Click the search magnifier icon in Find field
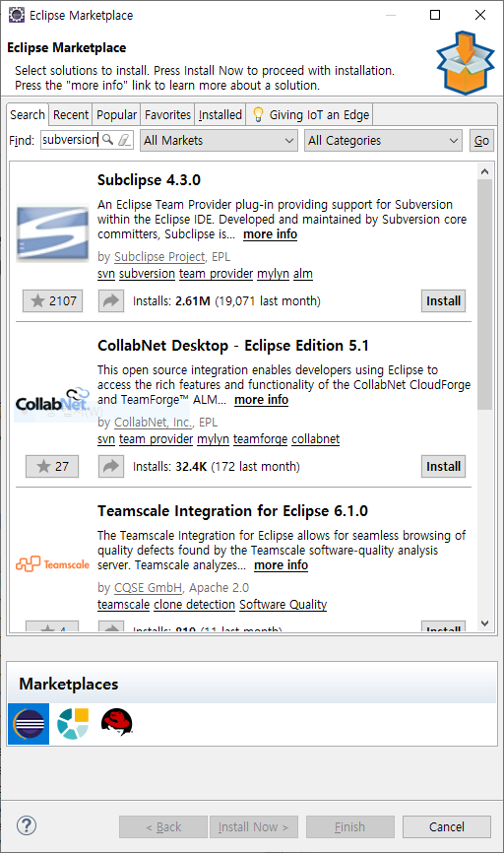Viewport: 504px width, 853px height. pyautogui.click(x=108, y=140)
